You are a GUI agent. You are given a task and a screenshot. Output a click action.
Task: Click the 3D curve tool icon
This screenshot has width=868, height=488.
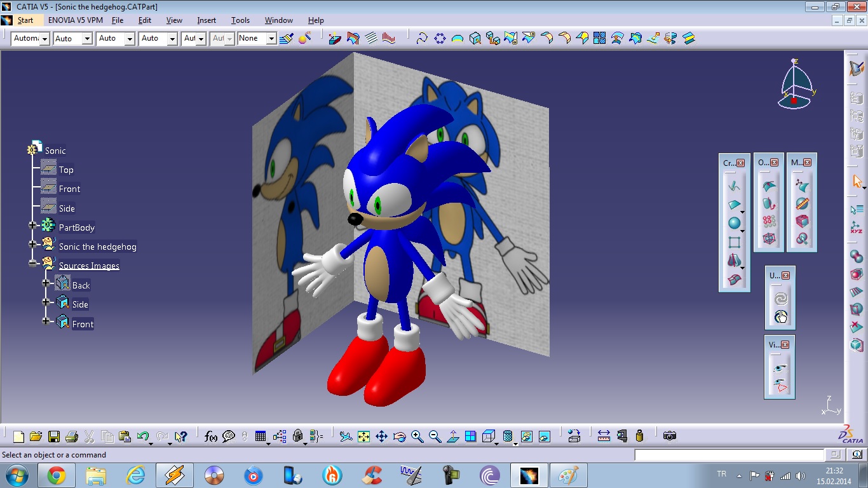pyautogui.click(x=421, y=38)
